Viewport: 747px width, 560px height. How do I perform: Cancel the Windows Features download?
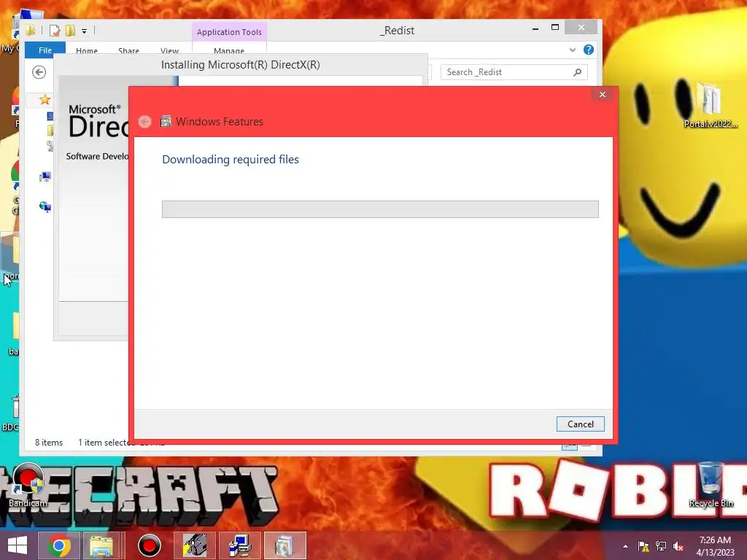(x=580, y=424)
